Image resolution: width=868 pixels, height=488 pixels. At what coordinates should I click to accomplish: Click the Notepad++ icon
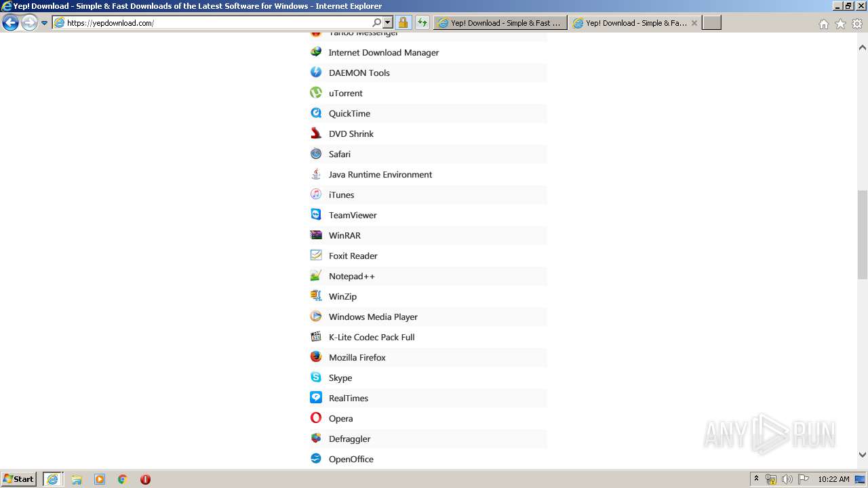pos(316,276)
